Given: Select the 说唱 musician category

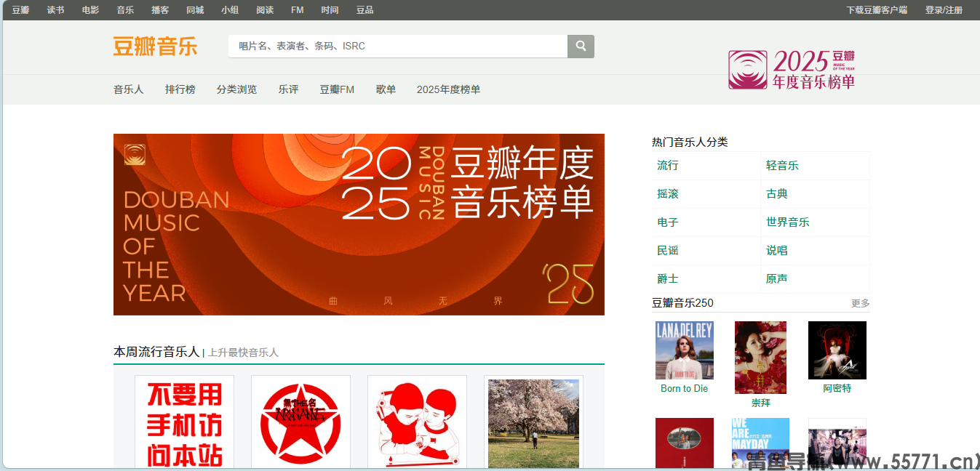Looking at the screenshot, I should click(x=776, y=251).
